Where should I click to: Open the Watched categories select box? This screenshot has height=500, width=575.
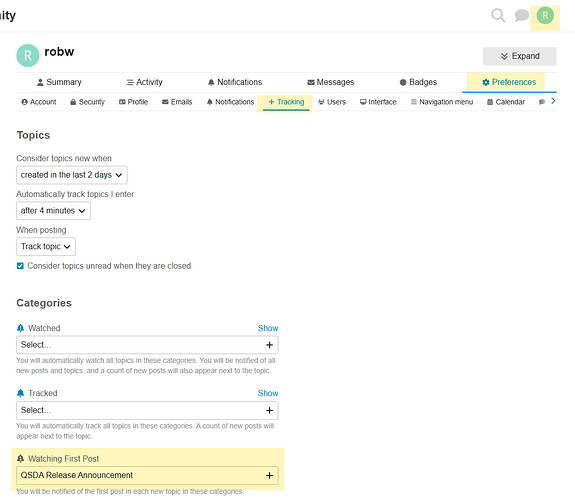[147, 345]
